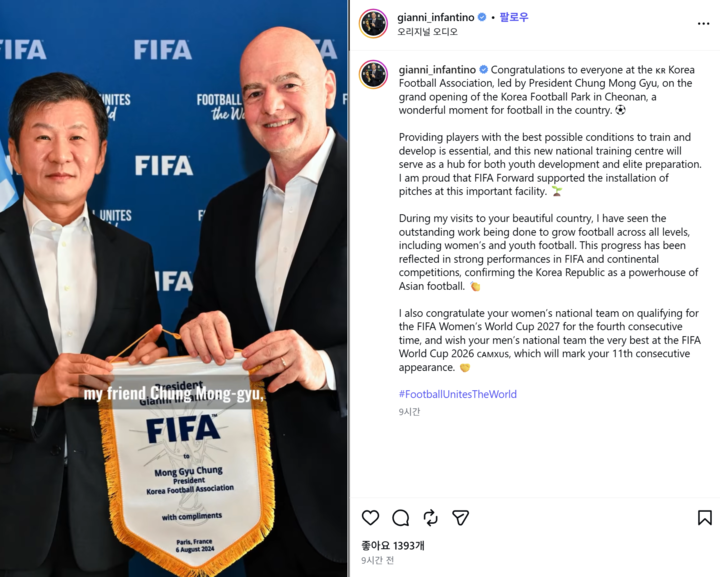Click the post photo with FIFA pennant

(174, 288)
